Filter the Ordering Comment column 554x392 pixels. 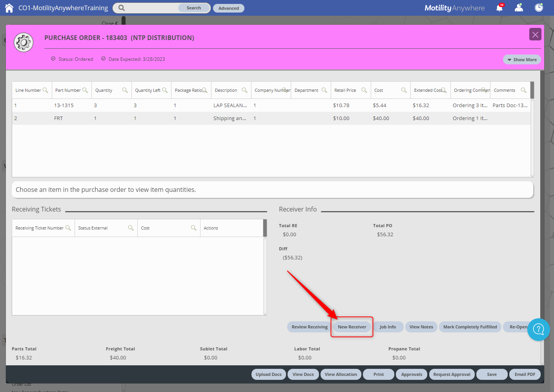(x=484, y=90)
